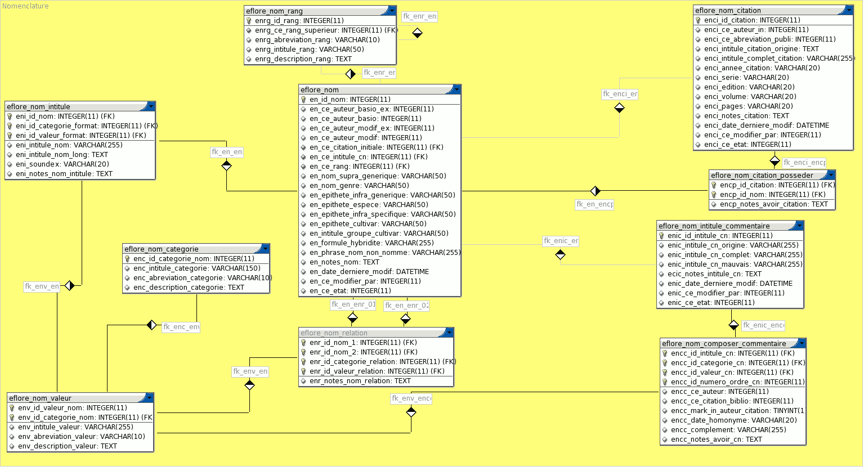Select the fk_enci_encp relationship label
This screenshot has height=471, width=868.
(x=804, y=163)
